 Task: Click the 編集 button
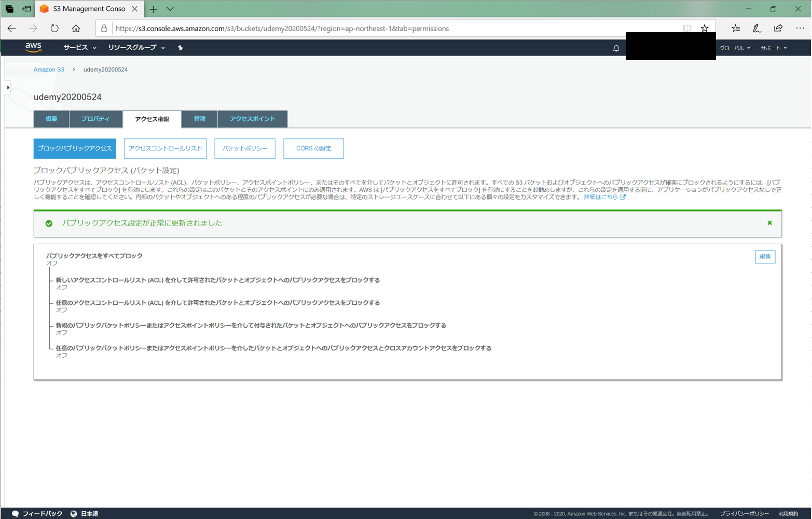765,257
